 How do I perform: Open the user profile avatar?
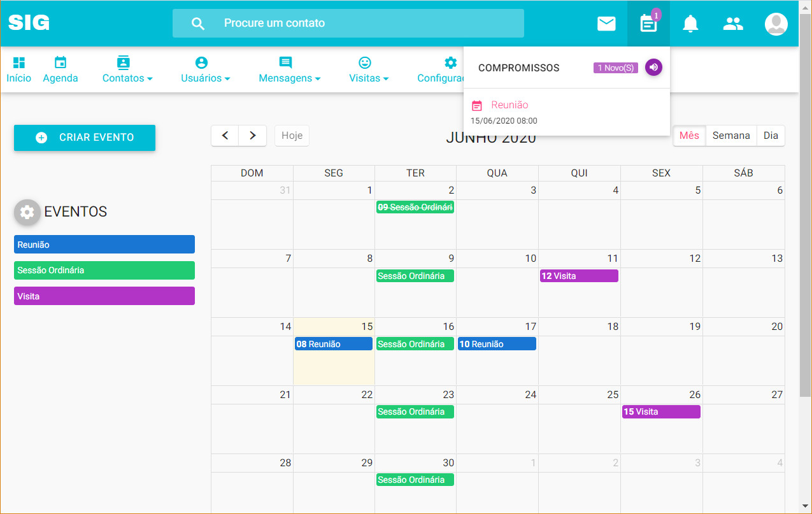(776, 24)
